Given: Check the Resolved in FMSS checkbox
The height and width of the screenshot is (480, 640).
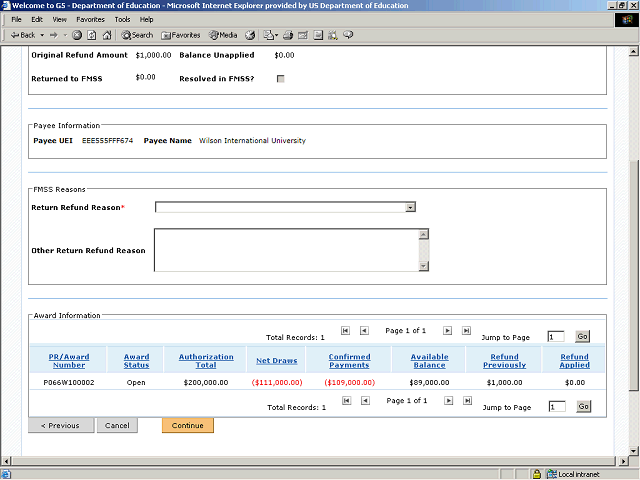Looking at the screenshot, I should pos(280,78).
